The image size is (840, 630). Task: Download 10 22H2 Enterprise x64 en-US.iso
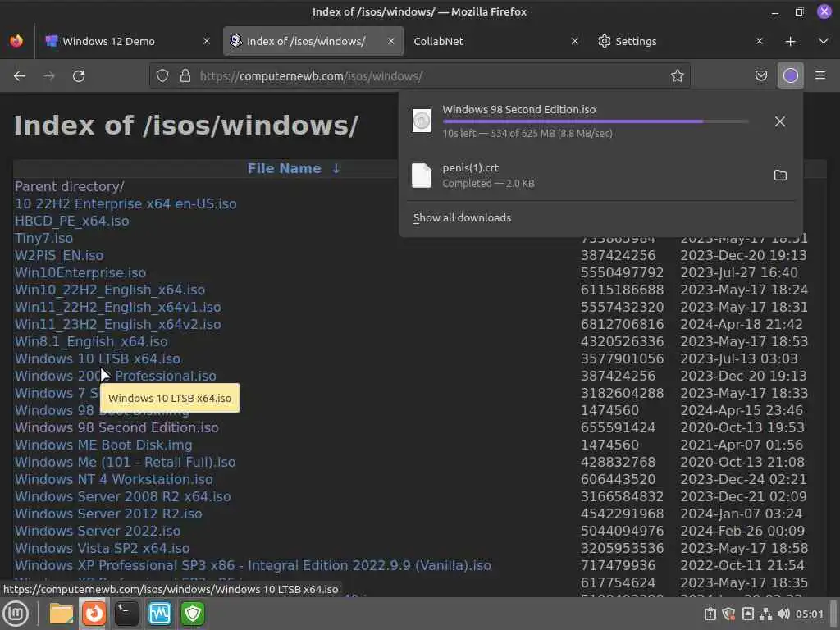click(126, 203)
